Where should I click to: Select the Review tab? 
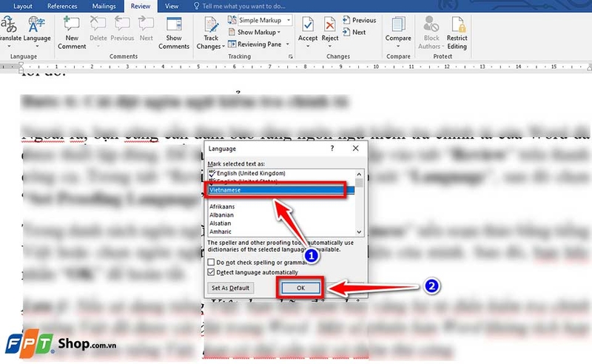coord(141,6)
